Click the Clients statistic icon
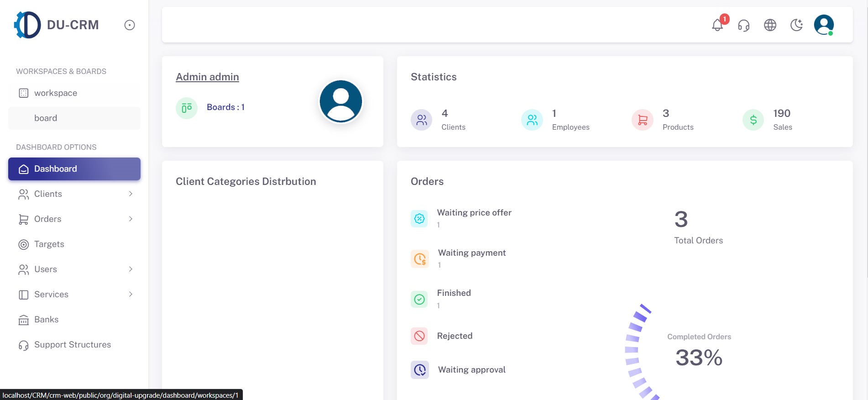 coord(422,120)
